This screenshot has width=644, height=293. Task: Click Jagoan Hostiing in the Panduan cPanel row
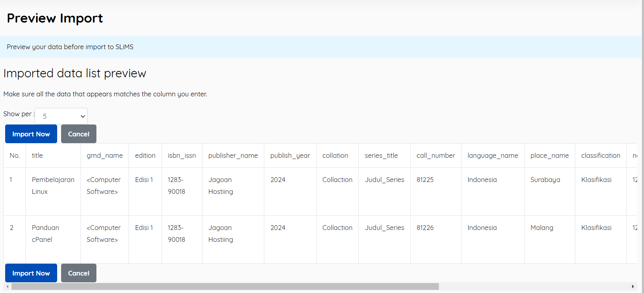[x=221, y=234]
